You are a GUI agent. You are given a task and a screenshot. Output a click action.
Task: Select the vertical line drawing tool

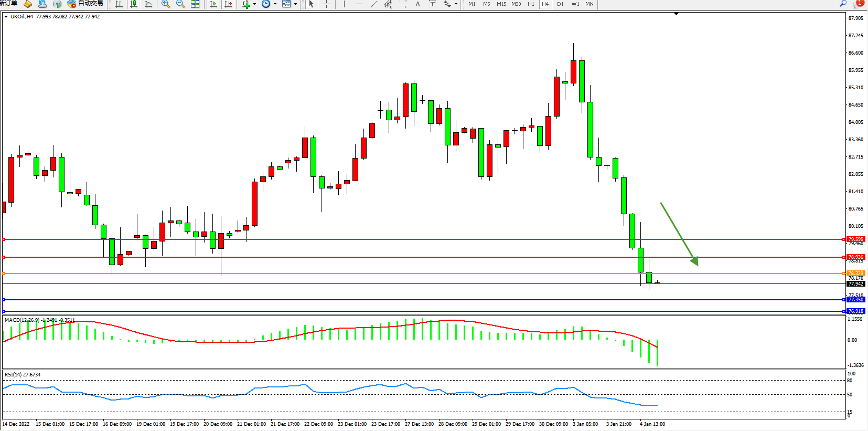click(x=344, y=4)
